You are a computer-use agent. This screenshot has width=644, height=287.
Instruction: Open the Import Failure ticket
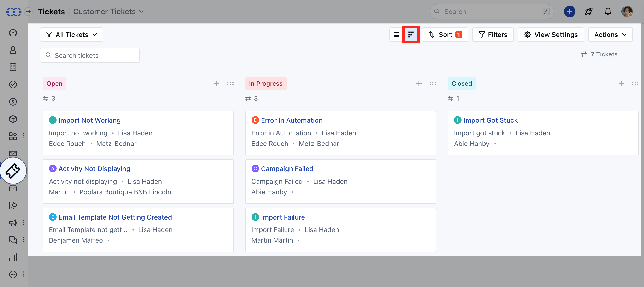[x=283, y=217]
